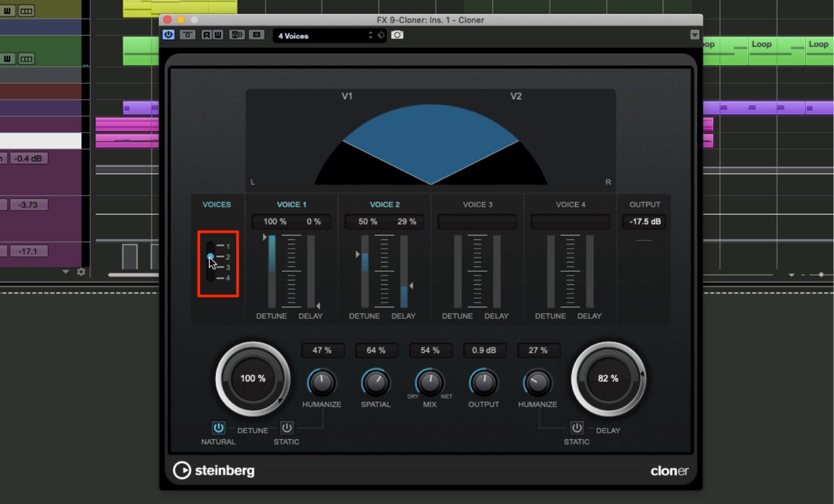
Task: Click the Voice 3 Detune fader
Action: [x=458, y=271]
